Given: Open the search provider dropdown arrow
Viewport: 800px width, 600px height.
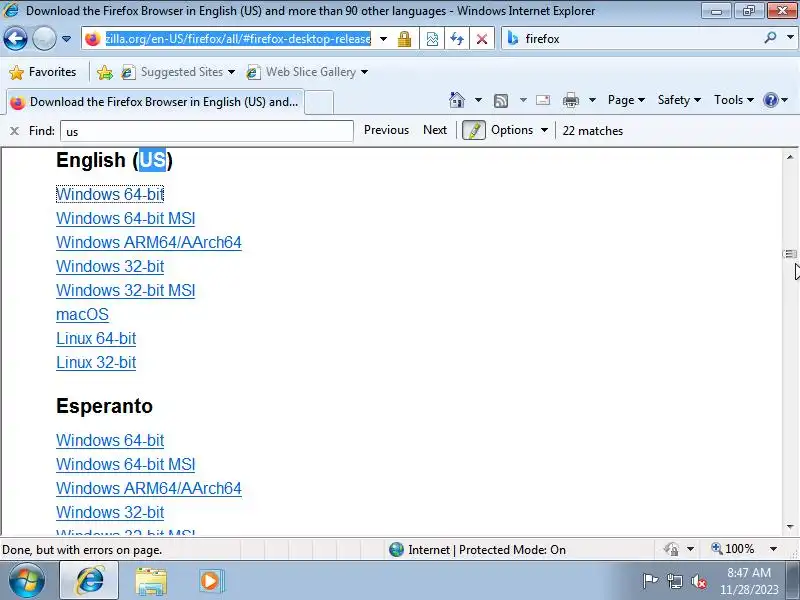Looking at the screenshot, I should point(790,38).
